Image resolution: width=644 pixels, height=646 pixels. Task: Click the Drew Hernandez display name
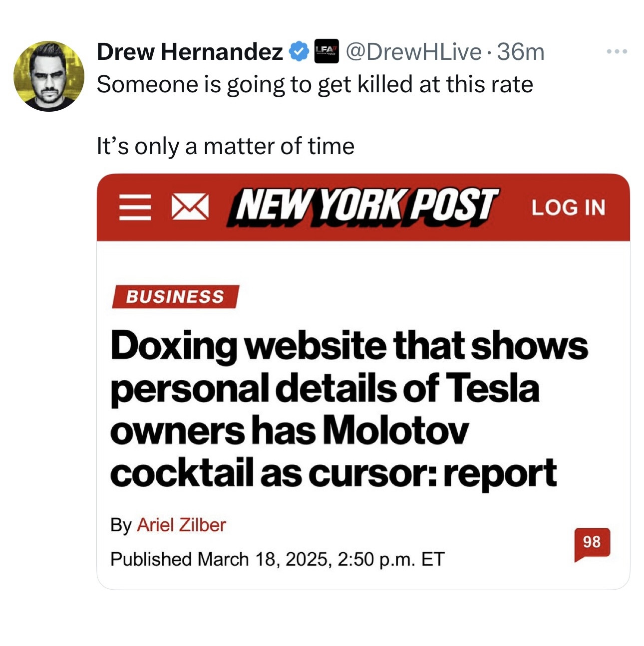click(x=189, y=52)
